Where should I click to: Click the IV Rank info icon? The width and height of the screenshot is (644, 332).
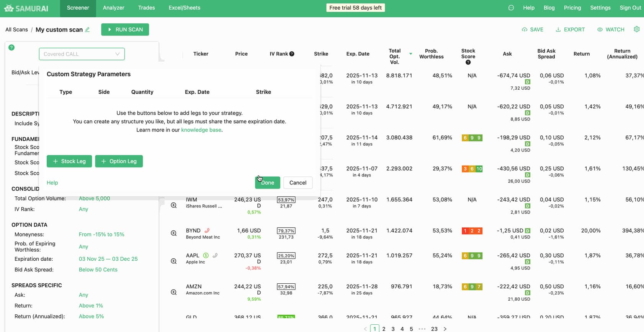click(x=292, y=54)
